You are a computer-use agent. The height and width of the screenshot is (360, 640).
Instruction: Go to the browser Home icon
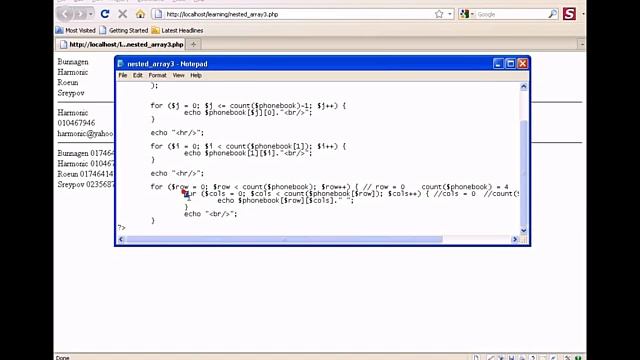click(x=140, y=14)
